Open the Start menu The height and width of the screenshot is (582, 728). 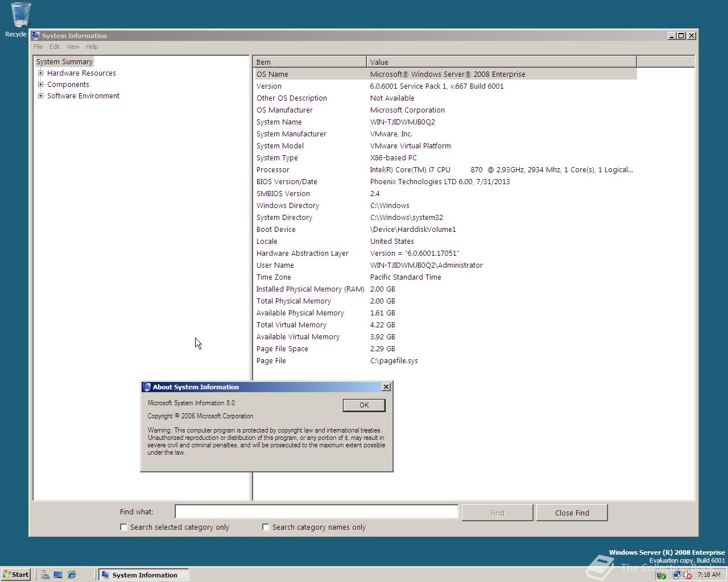click(x=15, y=575)
